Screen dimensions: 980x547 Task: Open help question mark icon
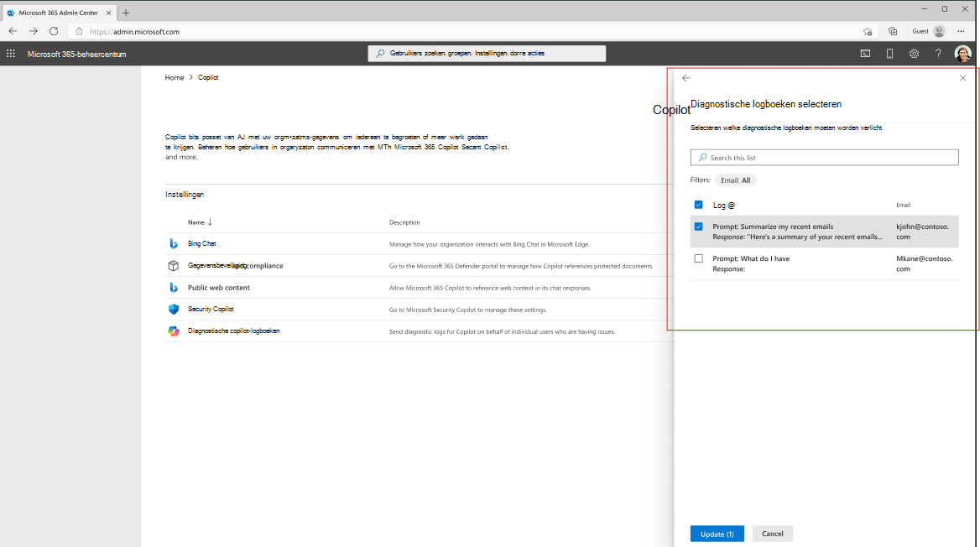[938, 54]
